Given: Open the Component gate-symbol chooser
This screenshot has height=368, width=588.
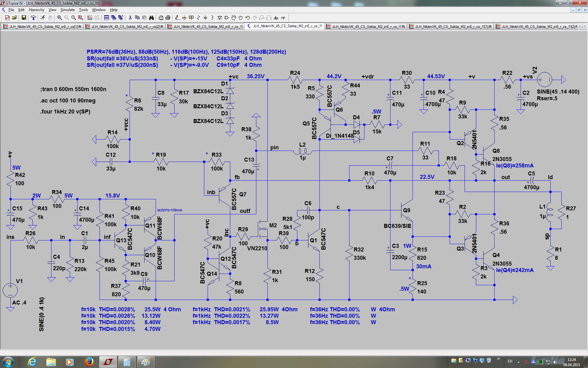Looking at the screenshot, I should tap(227, 18).
